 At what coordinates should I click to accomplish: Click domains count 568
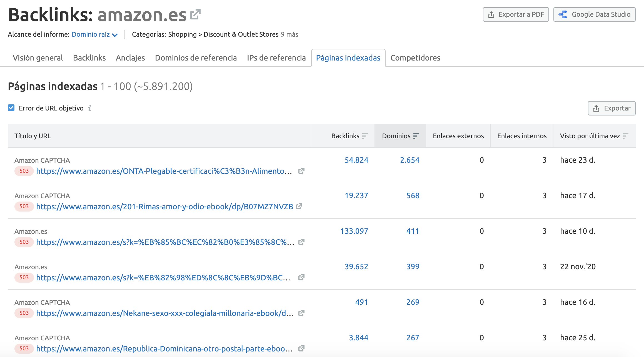(413, 195)
